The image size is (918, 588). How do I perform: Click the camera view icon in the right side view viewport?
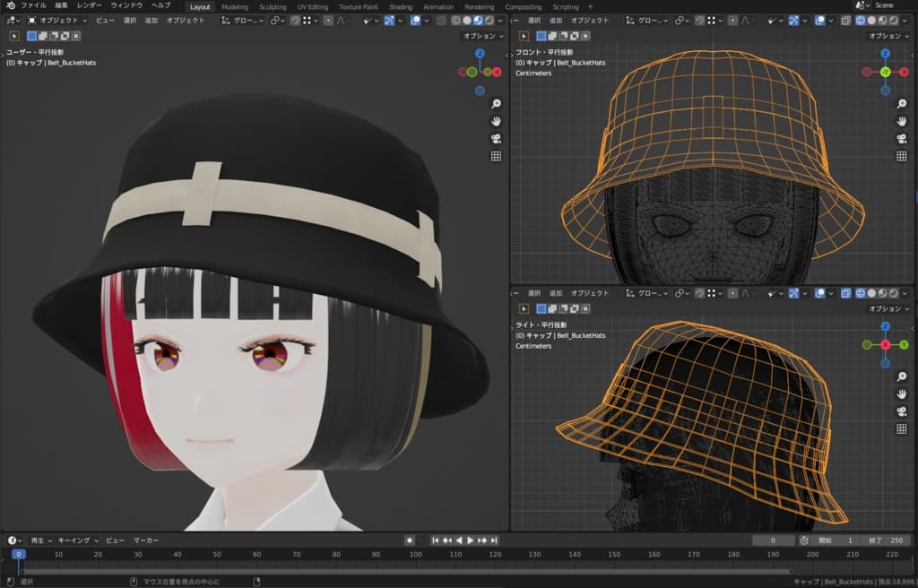[x=901, y=411]
